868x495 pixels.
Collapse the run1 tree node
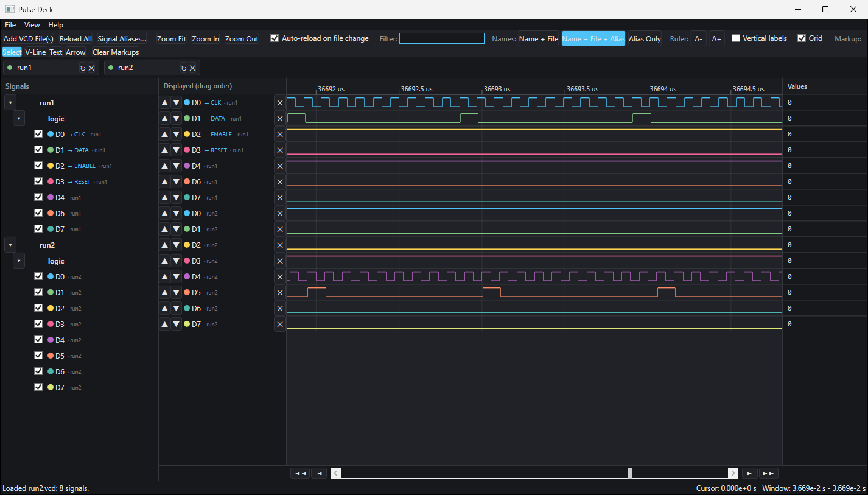pos(10,103)
